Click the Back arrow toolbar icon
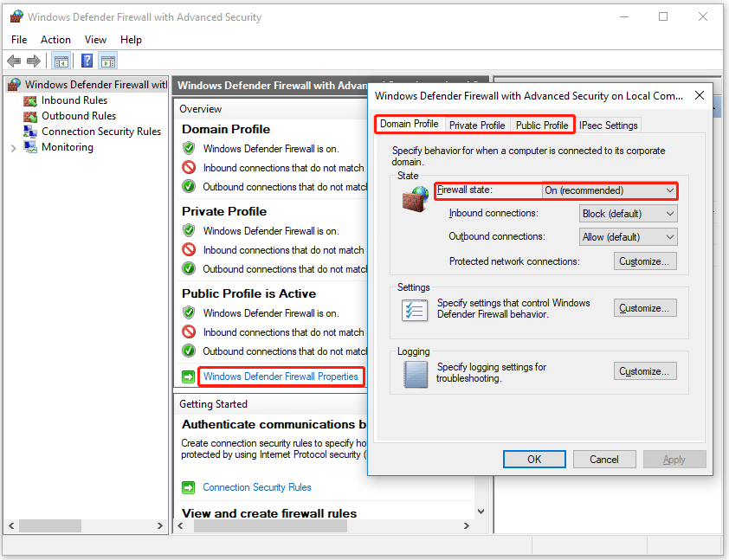Screen dimensions: 729x560 [14, 61]
